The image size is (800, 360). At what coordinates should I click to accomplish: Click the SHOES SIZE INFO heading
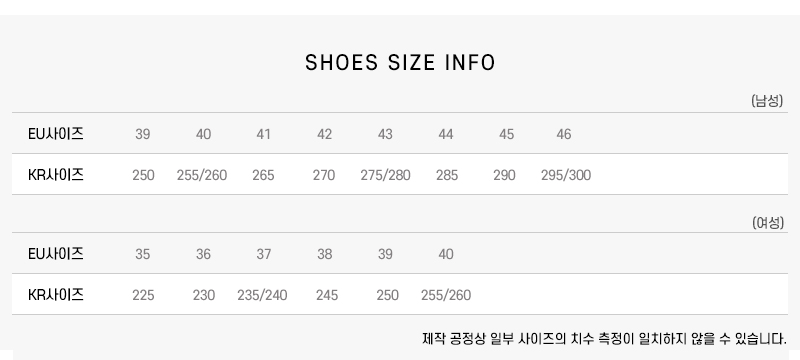pos(400,63)
